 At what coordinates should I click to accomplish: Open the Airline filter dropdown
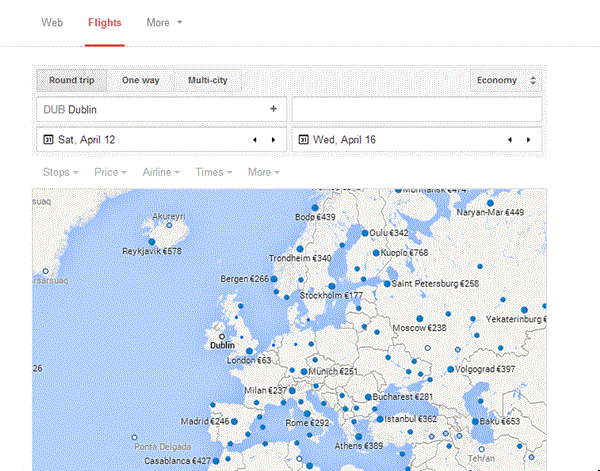tap(161, 172)
